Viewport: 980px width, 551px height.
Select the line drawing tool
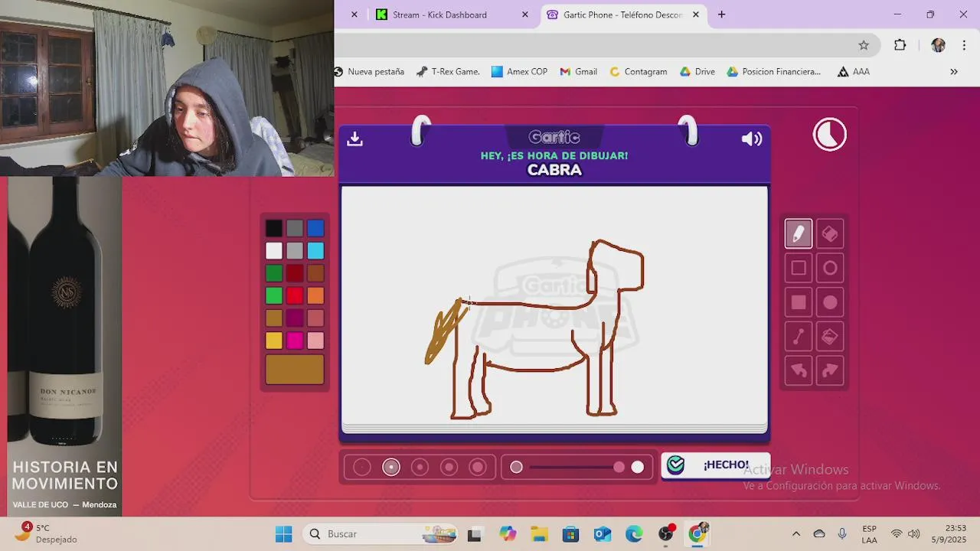[798, 336]
